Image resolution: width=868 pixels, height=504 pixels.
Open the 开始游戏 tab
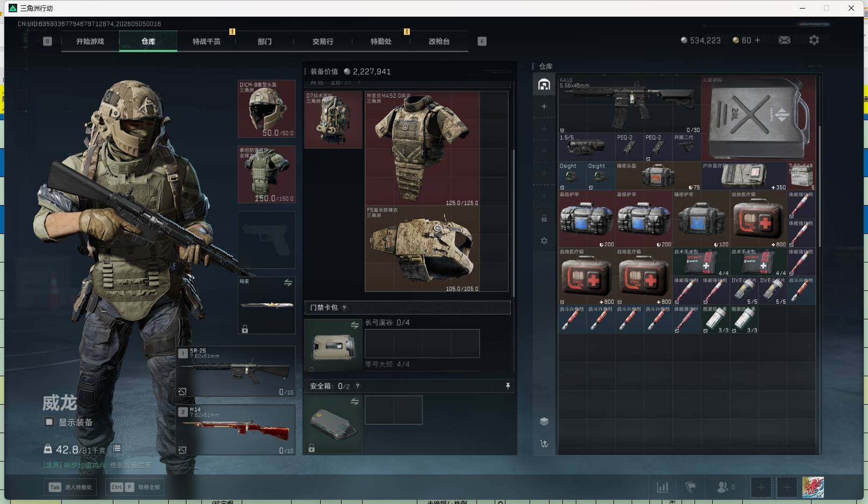[x=90, y=41]
